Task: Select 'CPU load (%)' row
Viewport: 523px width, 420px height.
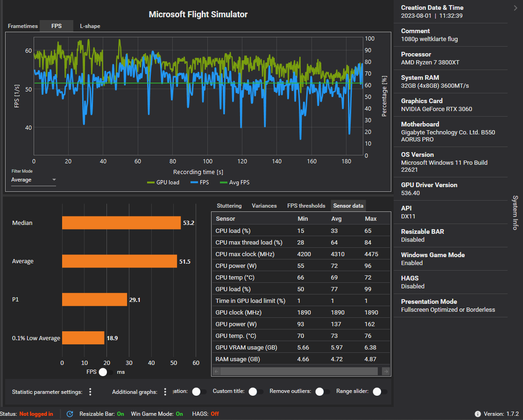Action: click(x=301, y=231)
